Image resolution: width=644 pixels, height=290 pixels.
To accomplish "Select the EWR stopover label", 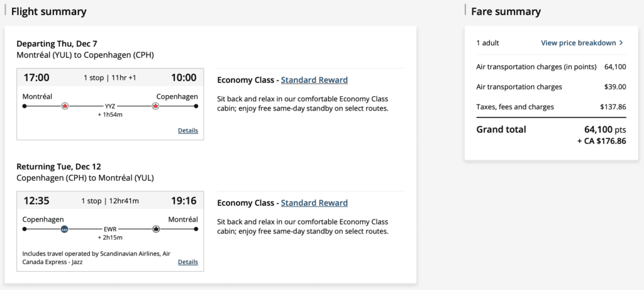I will tap(110, 229).
